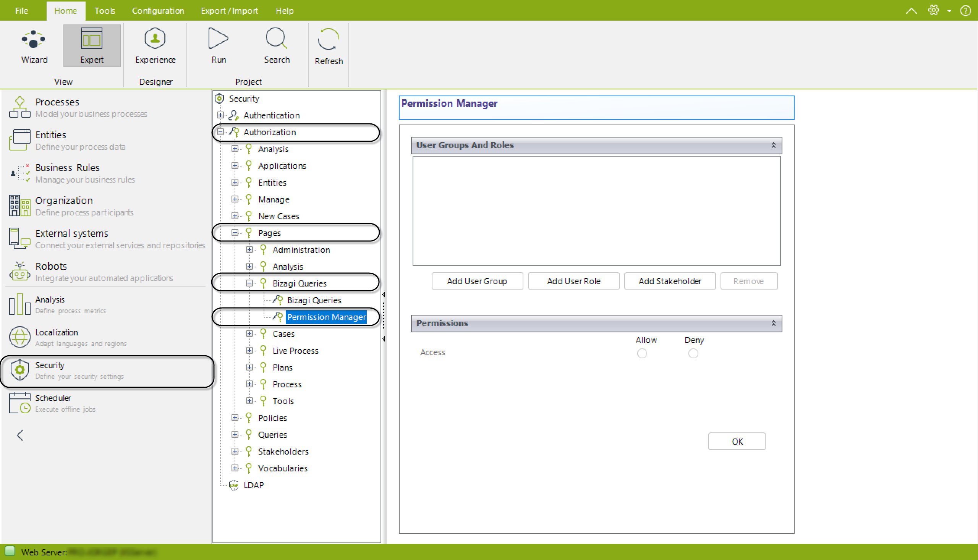
Task: Click the Remove button
Action: click(x=748, y=281)
